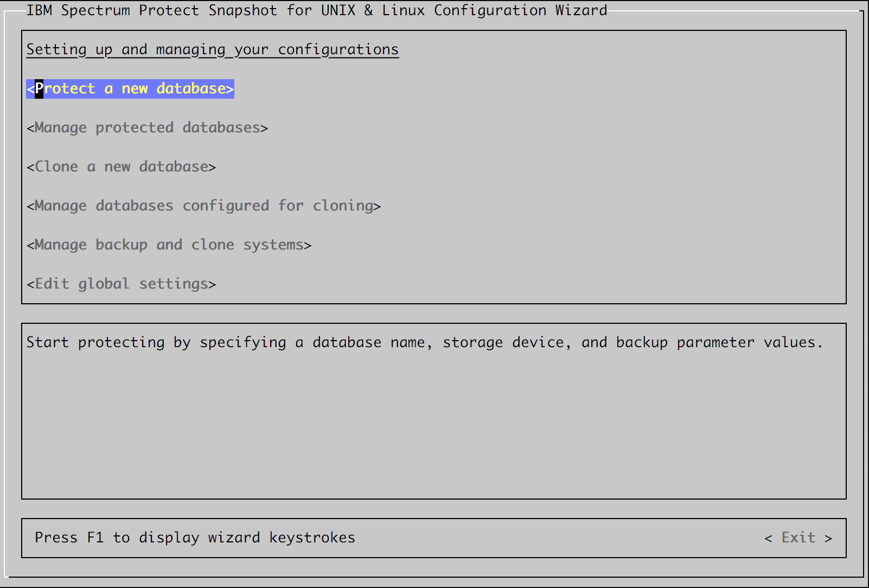869x588 pixels.
Task: Select "Manage backup and clone systems"
Action: coord(169,245)
